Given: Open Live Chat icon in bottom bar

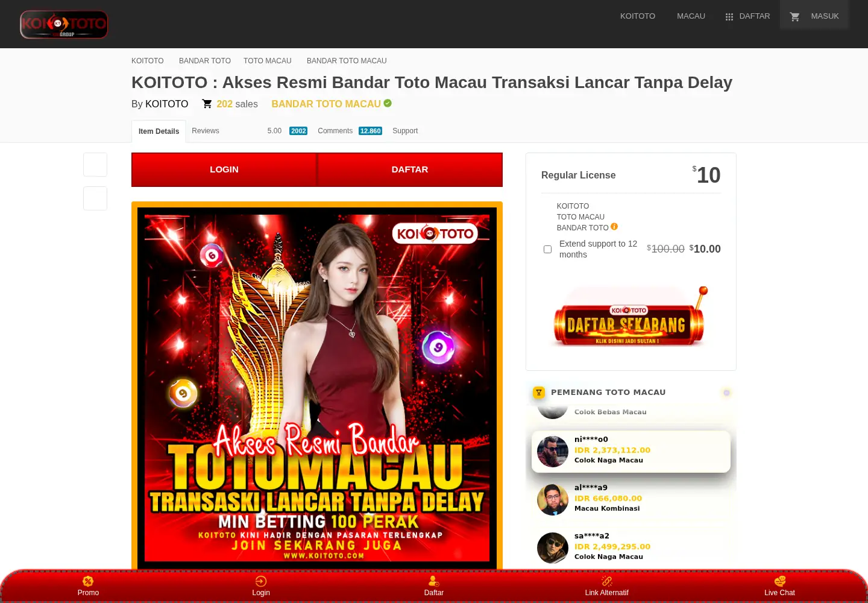Looking at the screenshot, I should [x=780, y=581].
